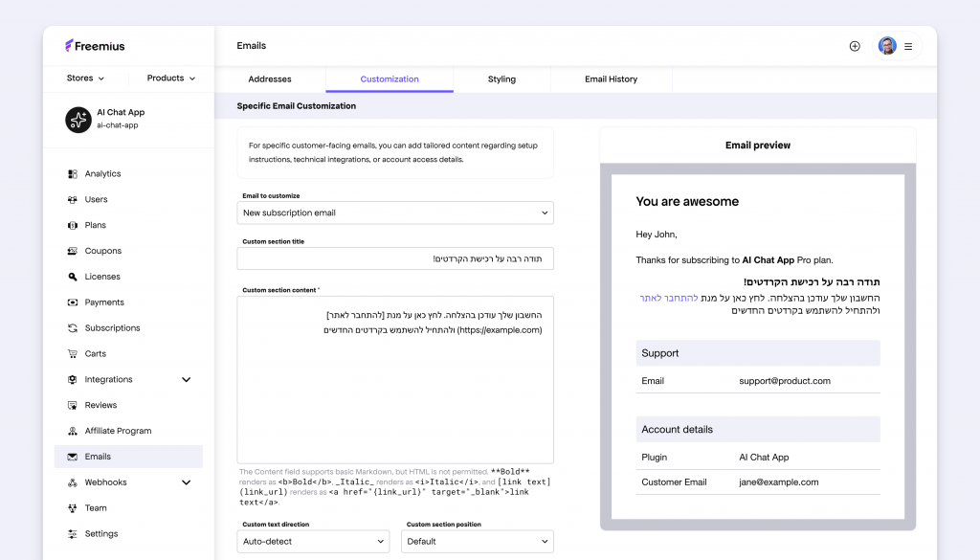Click the Affiliate Program icon
The height and width of the screenshot is (560, 980).
coord(73,431)
